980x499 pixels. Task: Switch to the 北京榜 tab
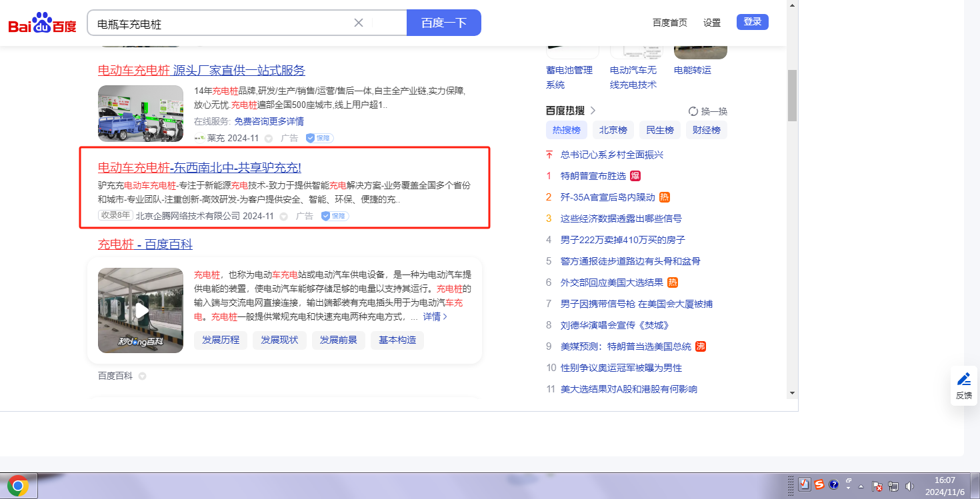point(613,130)
